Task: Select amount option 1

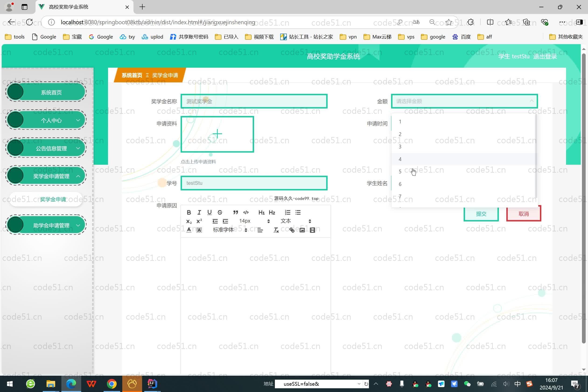Action: (463, 122)
